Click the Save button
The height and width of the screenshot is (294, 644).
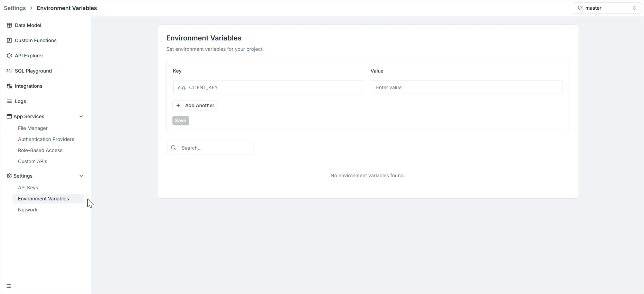[181, 121]
